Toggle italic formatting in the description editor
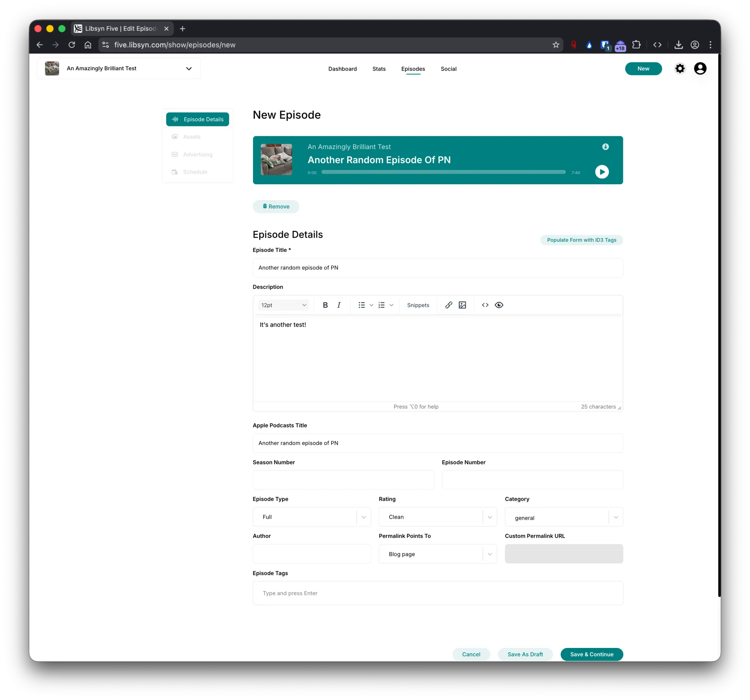Screen dimensions: 750x700 coord(339,305)
